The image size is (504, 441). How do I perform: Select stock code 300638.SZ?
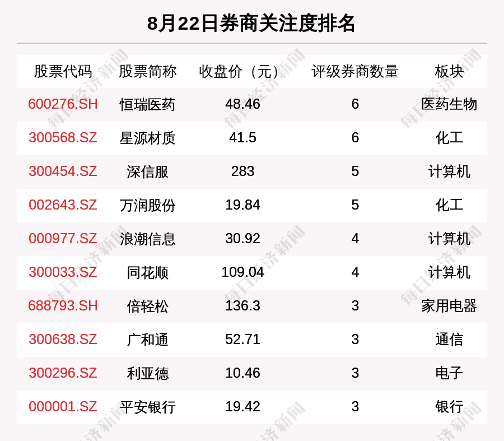point(63,340)
